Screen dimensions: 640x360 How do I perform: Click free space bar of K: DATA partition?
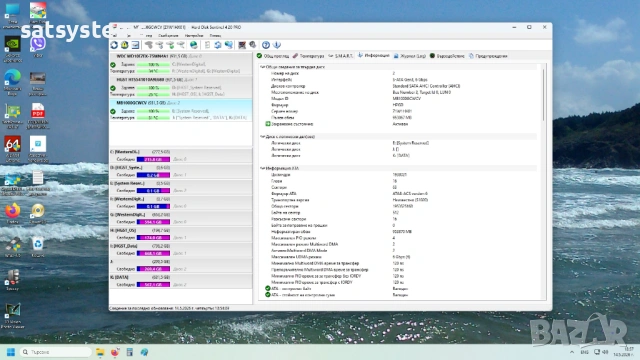[153, 284]
